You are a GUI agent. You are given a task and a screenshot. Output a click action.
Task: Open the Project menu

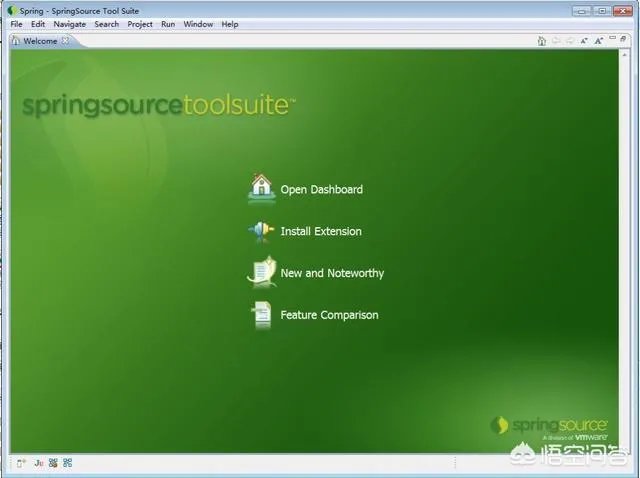click(140, 24)
